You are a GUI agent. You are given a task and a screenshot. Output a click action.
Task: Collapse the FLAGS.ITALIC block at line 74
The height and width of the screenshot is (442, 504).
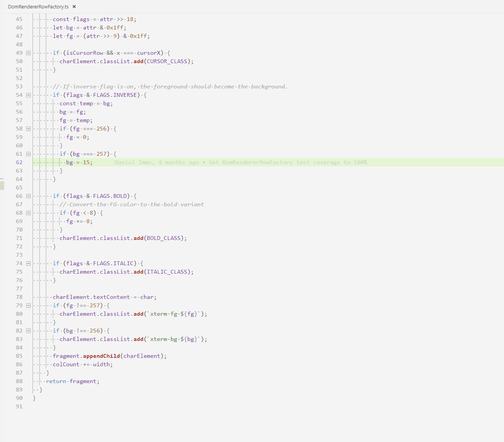pyautogui.click(x=28, y=263)
